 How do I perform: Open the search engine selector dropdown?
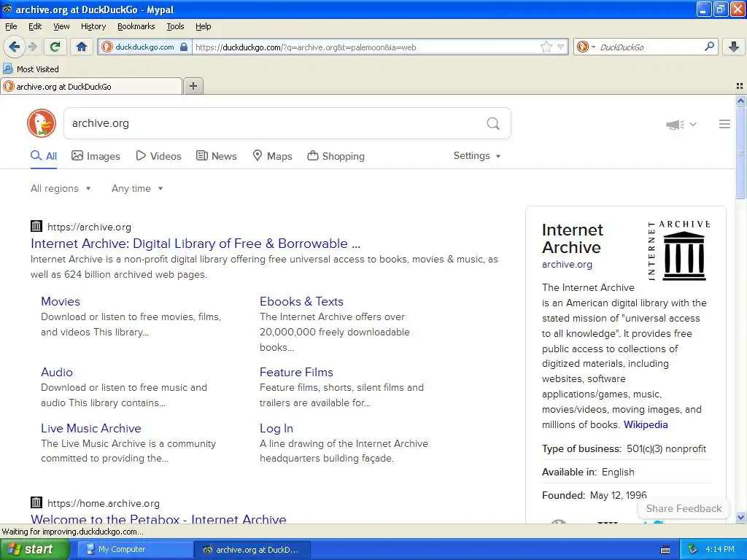pyautogui.click(x=594, y=47)
